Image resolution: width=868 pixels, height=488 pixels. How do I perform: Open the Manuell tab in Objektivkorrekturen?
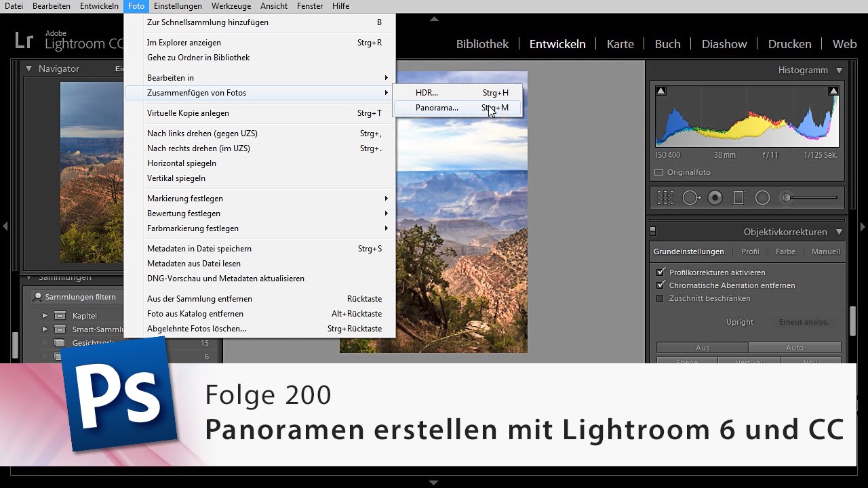tap(826, 251)
